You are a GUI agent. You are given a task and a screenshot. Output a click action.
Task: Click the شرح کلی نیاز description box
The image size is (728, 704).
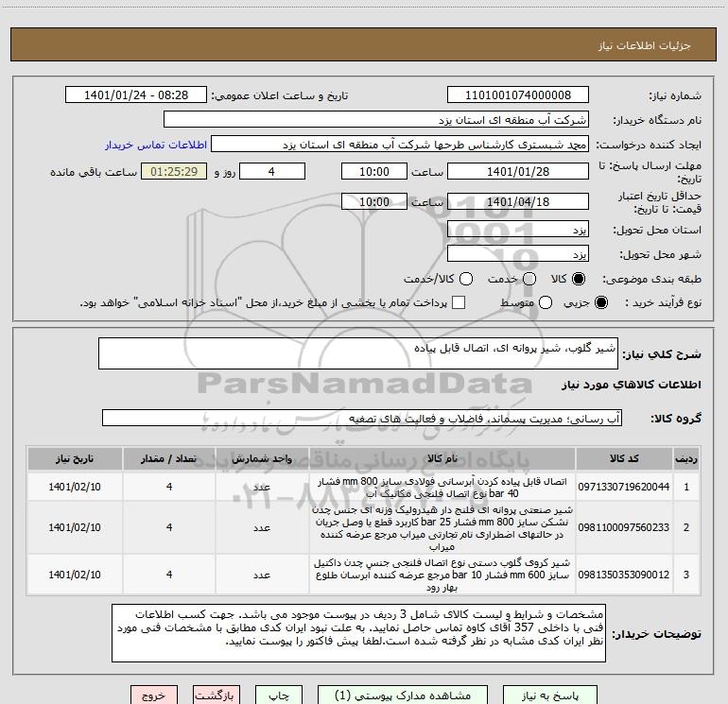(x=358, y=353)
